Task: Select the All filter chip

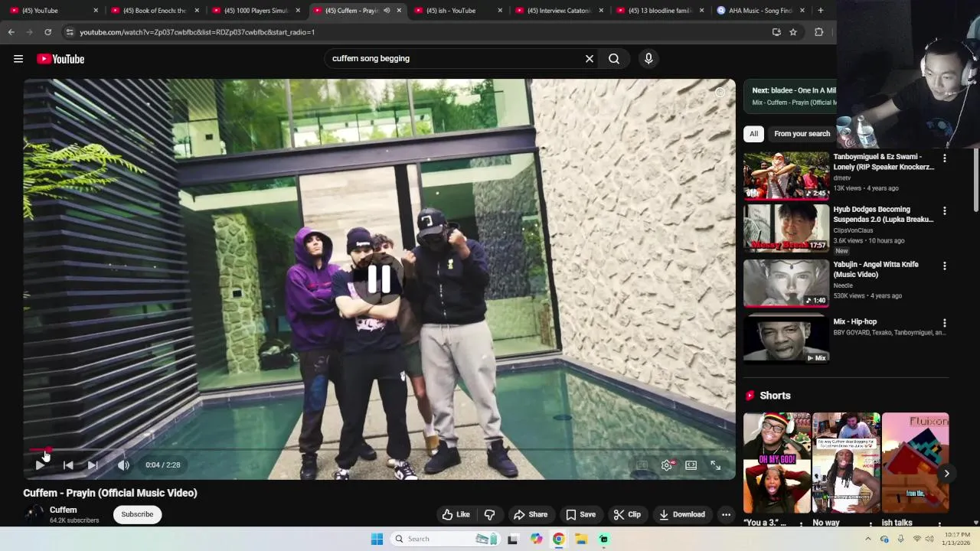Action: pos(753,134)
